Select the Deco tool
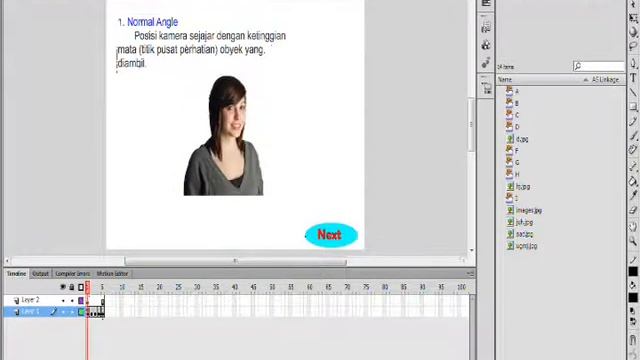The height and width of the screenshot is (360, 640). [633, 150]
